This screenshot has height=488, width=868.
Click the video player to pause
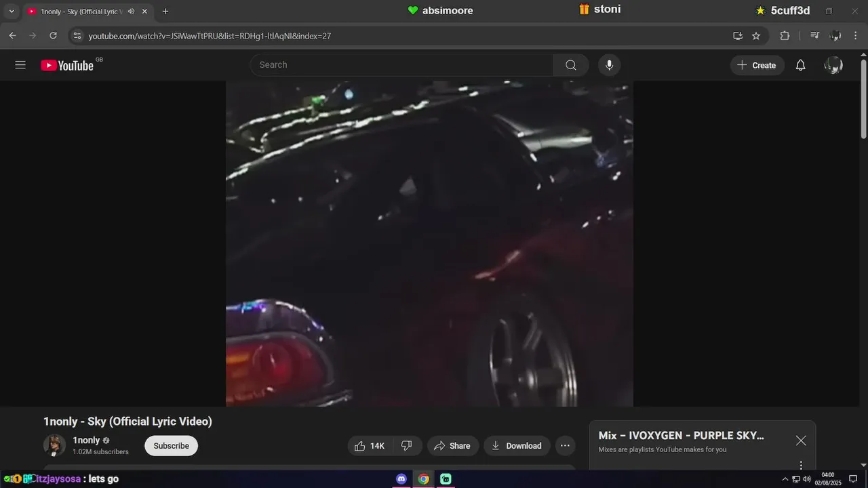click(x=429, y=244)
